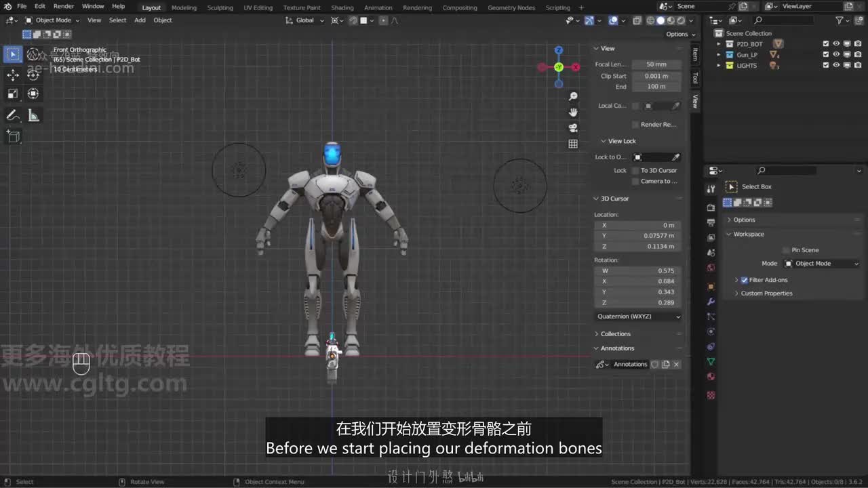Switch to camera view using the camera gizmo
Viewport: 868px width, 488px height.
point(573,128)
